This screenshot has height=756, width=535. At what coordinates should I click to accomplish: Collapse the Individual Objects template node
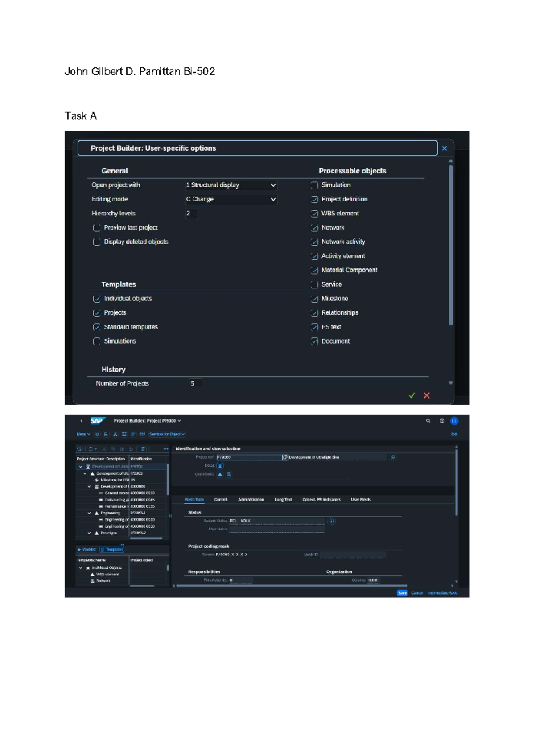81,568
